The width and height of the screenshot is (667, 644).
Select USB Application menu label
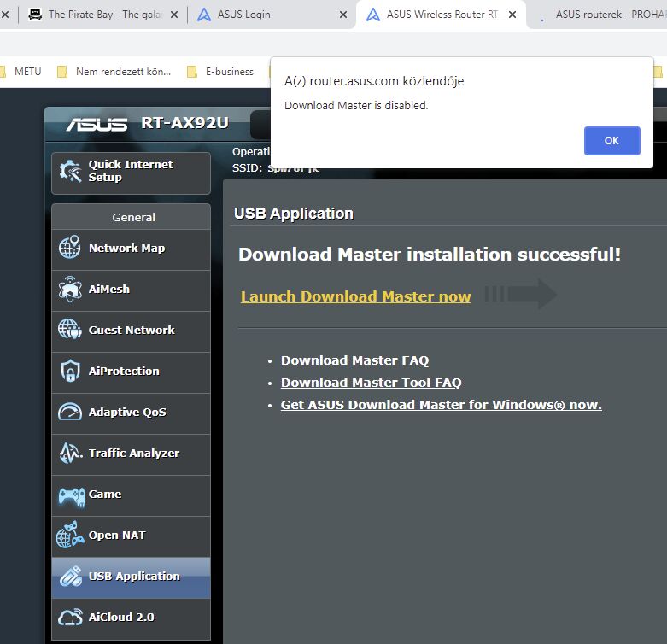tap(134, 576)
